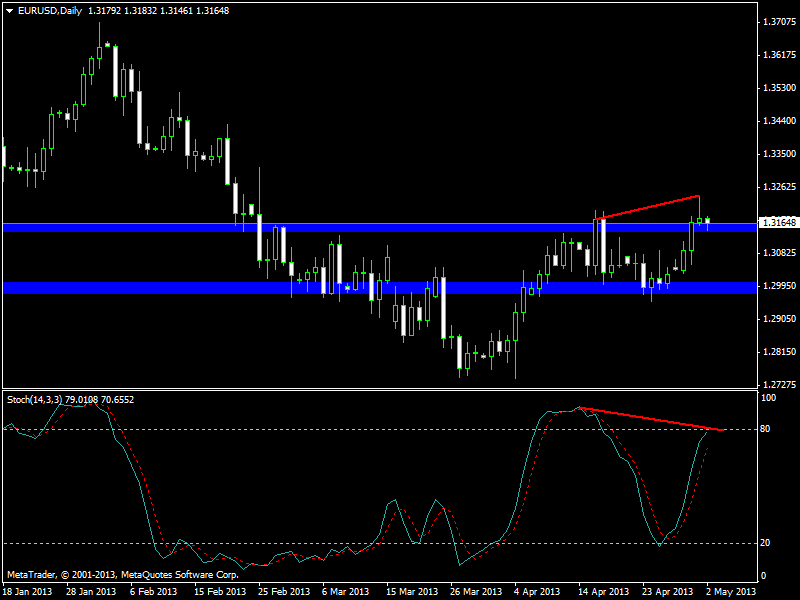Viewport: 800px width, 600px height.
Task: Click the 4 Apr 2013 date label
Action: click(x=537, y=592)
